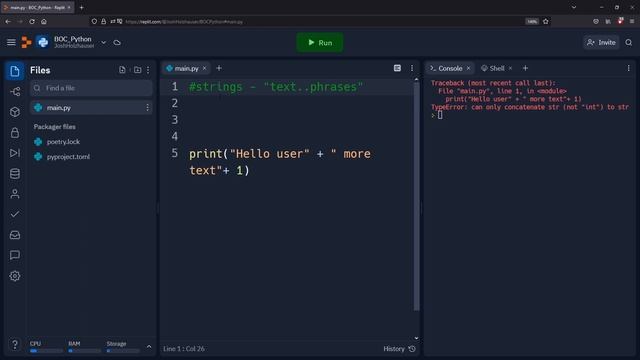
Task: Add a new editor tab
Action: [219, 68]
